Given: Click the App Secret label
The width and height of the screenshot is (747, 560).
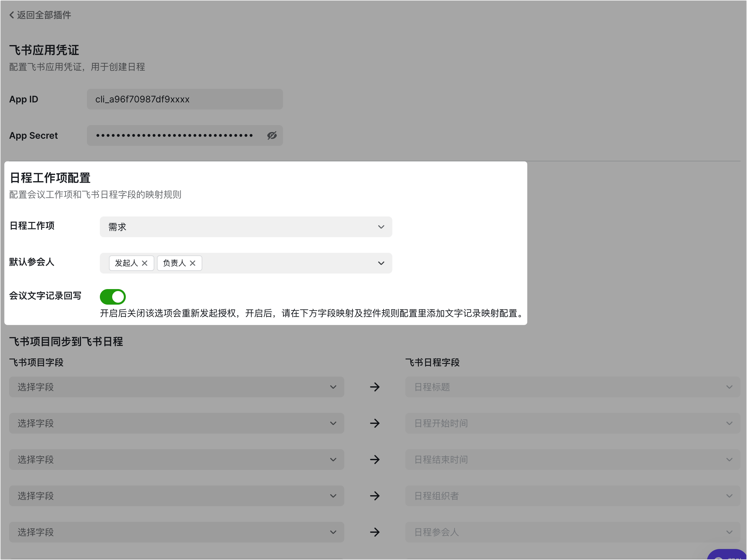Looking at the screenshot, I should [33, 135].
